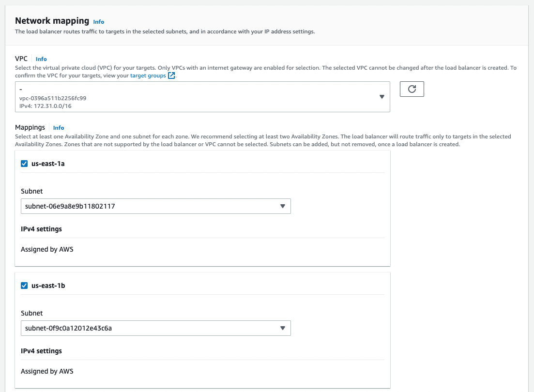Click the Network mapping heading

(x=52, y=21)
